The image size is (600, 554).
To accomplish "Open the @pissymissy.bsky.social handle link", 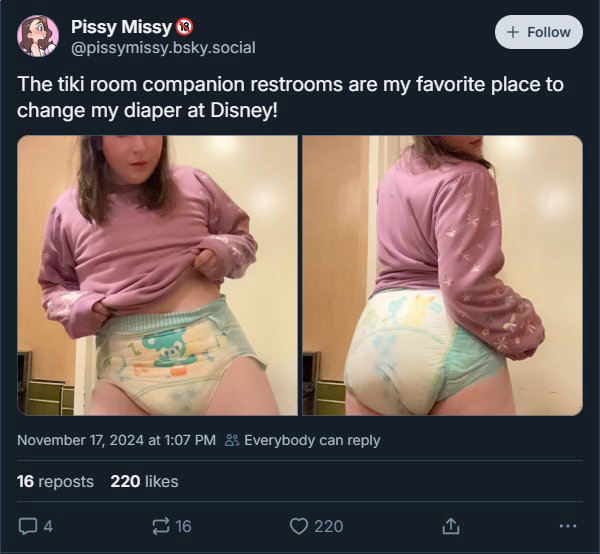I will [x=163, y=48].
